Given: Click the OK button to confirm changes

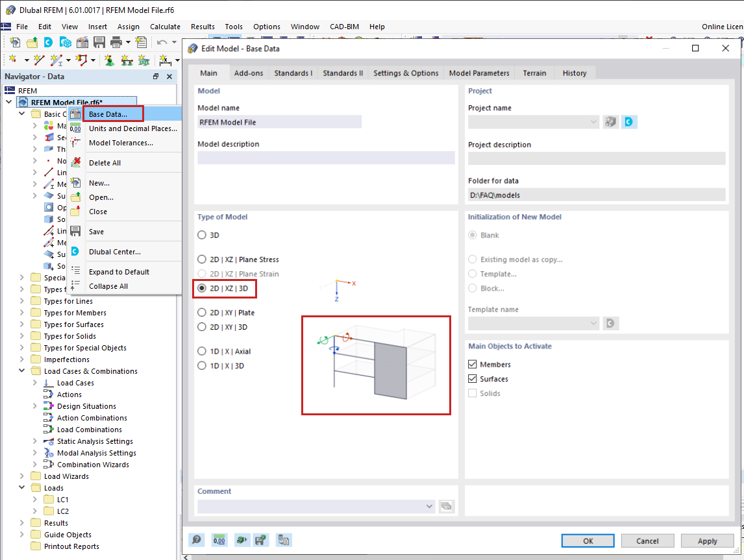Looking at the screenshot, I should (x=587, y=540).
